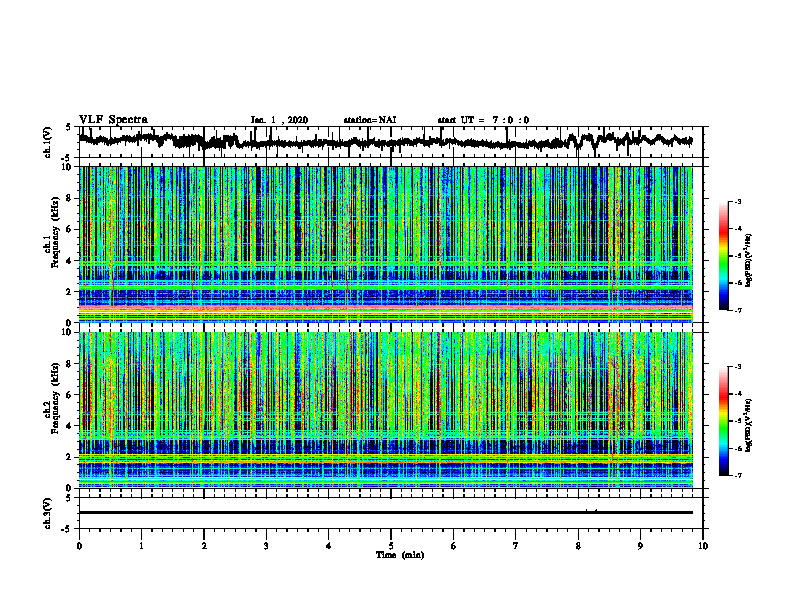The image size is (792, 612).
Task: Select the "start UT = 7:0:0" text
Action: pos(483,120)
